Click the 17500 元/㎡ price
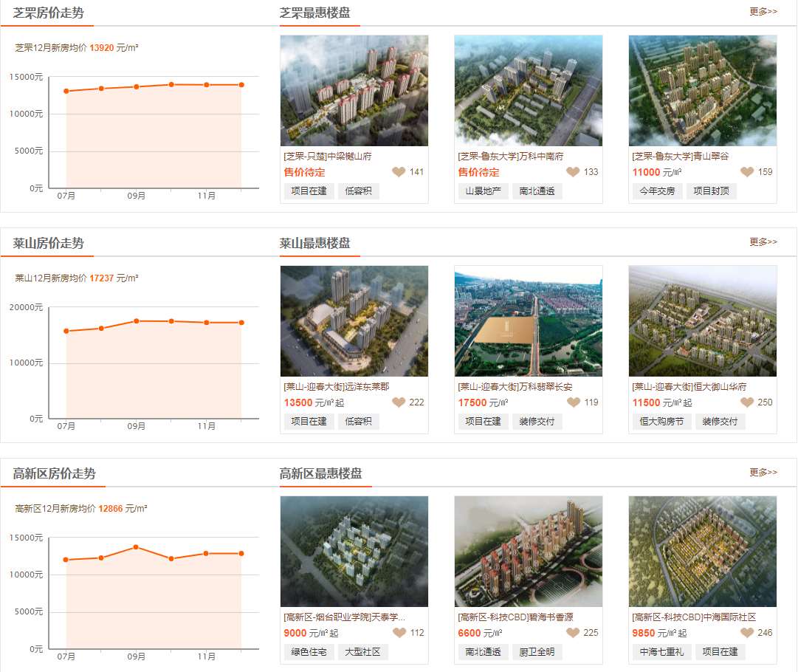Image resolution: width=798 pixels, height=672 pixels. [483, 402]
